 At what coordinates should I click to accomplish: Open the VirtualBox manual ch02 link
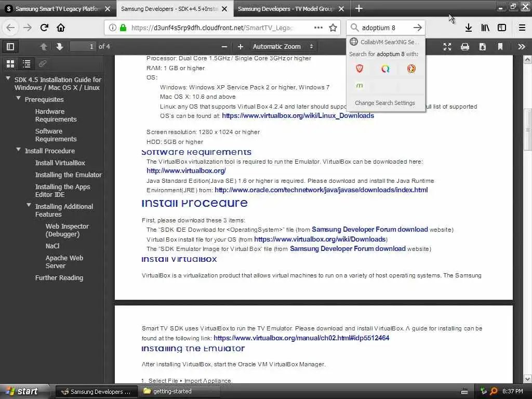(301, 338)
